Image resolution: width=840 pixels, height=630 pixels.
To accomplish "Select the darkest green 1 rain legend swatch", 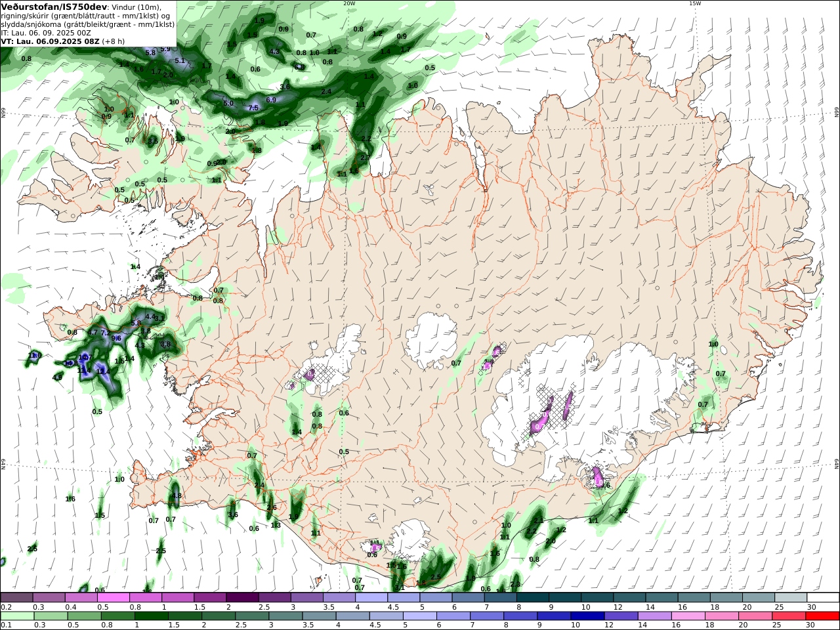I will point(151,616).
